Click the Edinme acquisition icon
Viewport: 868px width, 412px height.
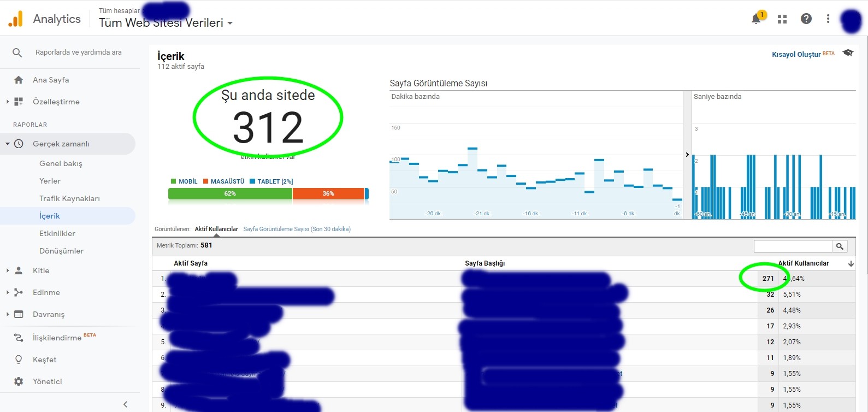coord(19,292)
